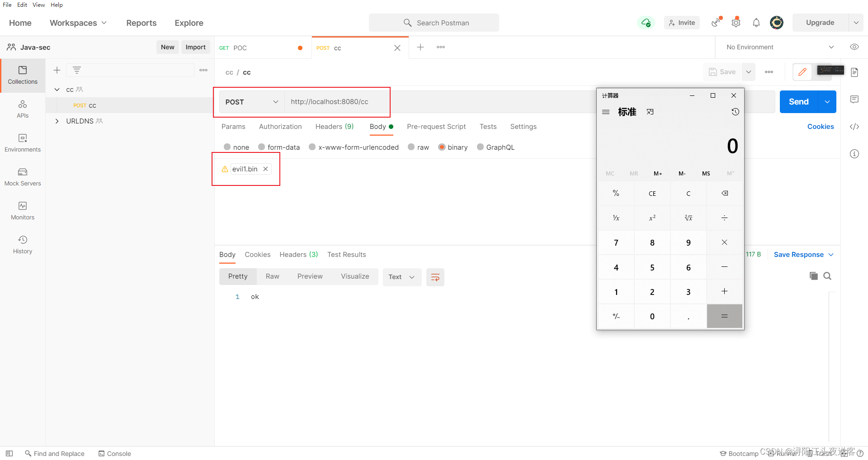
Task: Open a new request tab with plus
Action: click(x=420, y=47)
